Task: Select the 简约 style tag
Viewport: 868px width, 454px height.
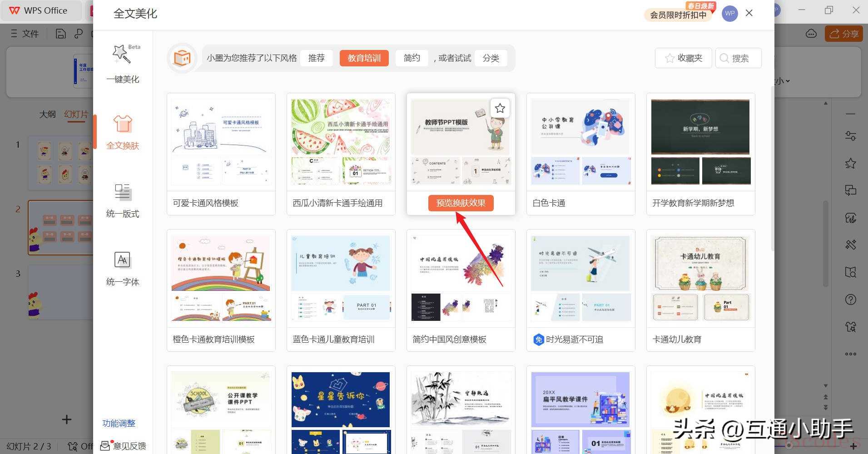Action: 412,58
